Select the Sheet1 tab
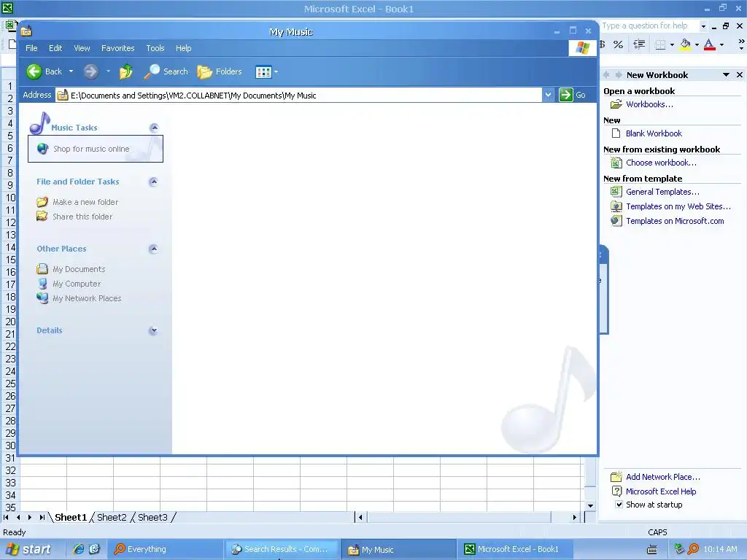The width and height of the screenshot is (747, 560). coord(71,517)
